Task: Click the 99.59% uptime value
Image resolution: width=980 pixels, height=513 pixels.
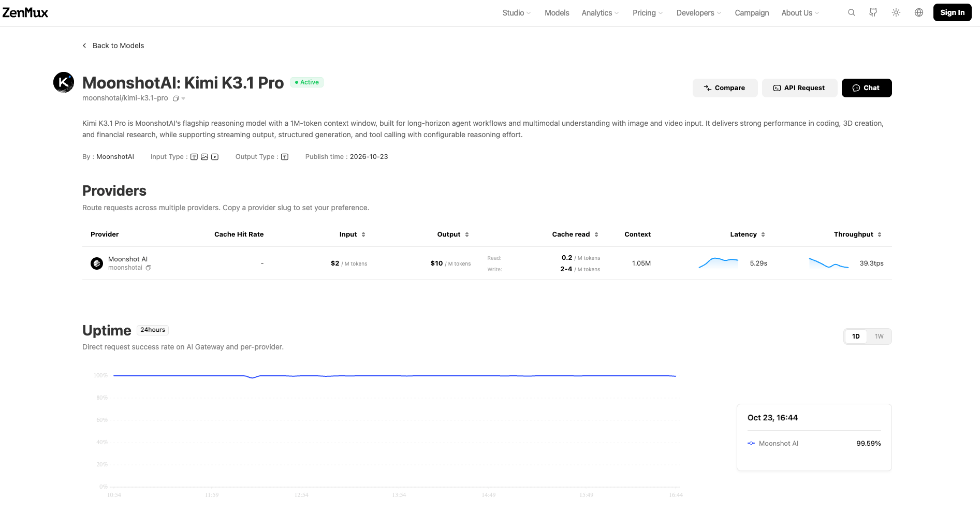Action: pyautogui.click(x=869, y=444)
